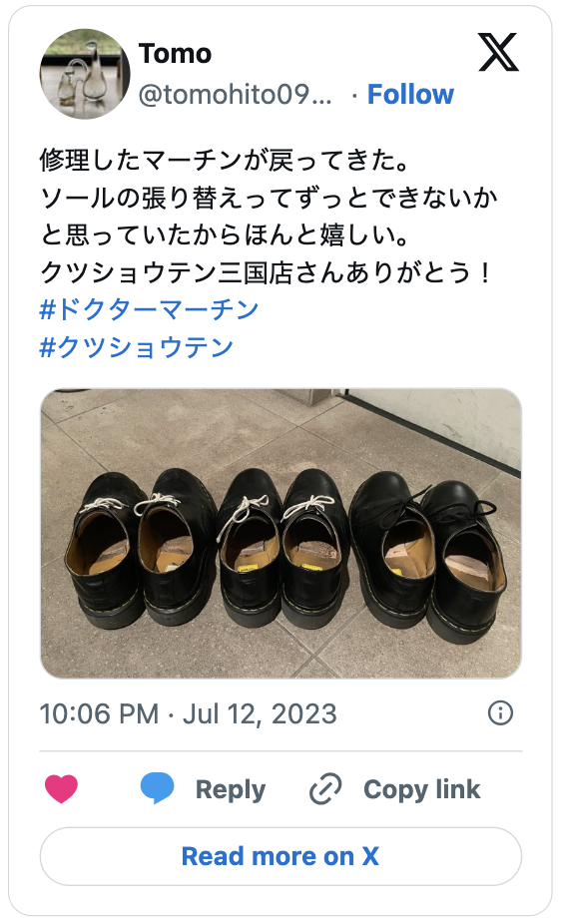Screen dimensions: 561x924
Task: Open hashtag #クツショウテン
Action: [x=137, y=347]
